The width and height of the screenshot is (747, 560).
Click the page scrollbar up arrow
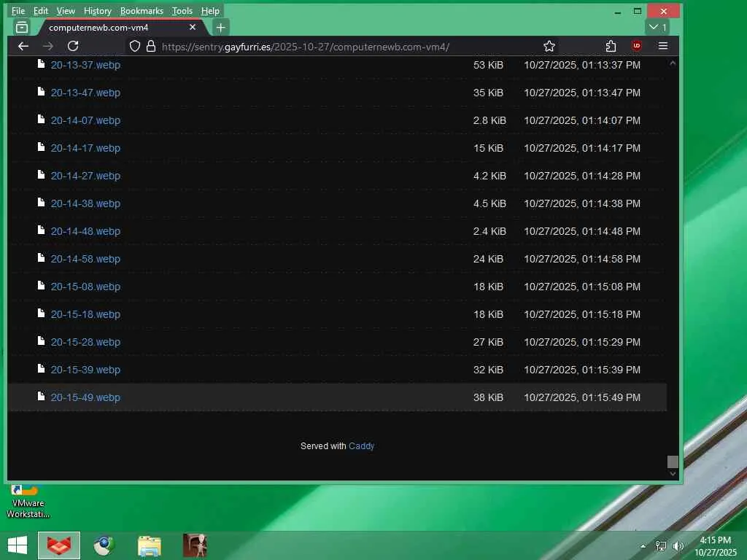[673, 63]
